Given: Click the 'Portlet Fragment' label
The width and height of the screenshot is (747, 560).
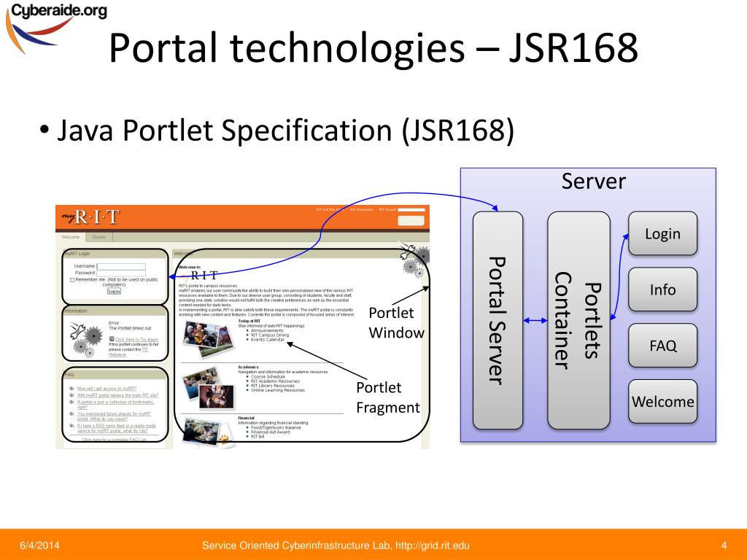Looking at the screenshot, I should 388,397.
